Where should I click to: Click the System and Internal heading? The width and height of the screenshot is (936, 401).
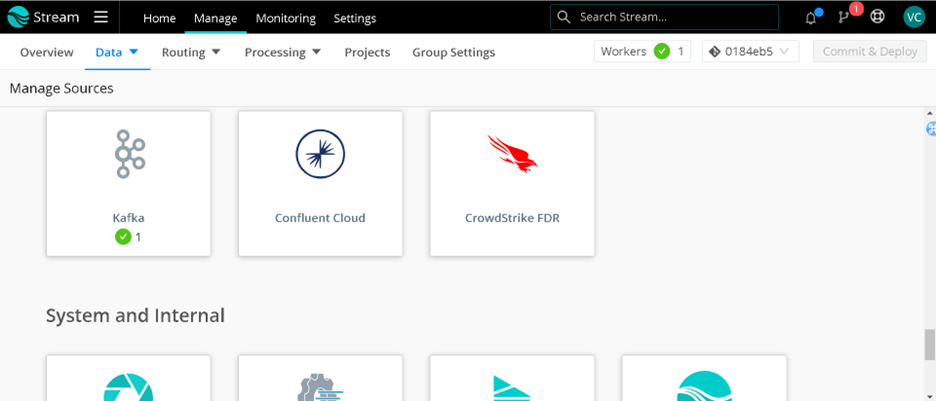(x=136, y=315)
